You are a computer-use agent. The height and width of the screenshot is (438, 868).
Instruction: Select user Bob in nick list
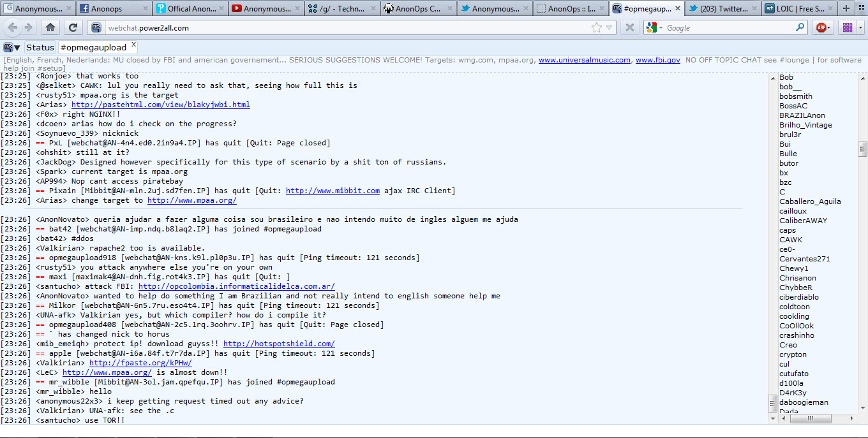pyautogui.click(x=786, y=77)
